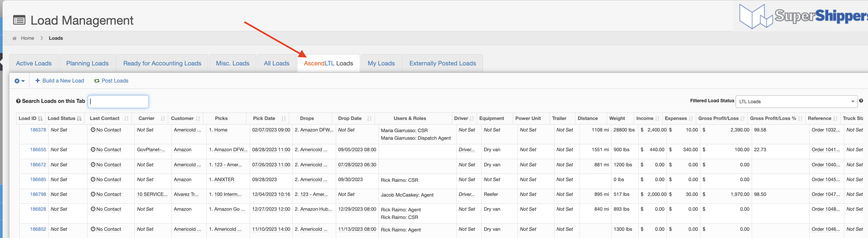
Task: Click drop date 09/05/2023 08:00
Action: coord(357,150)
